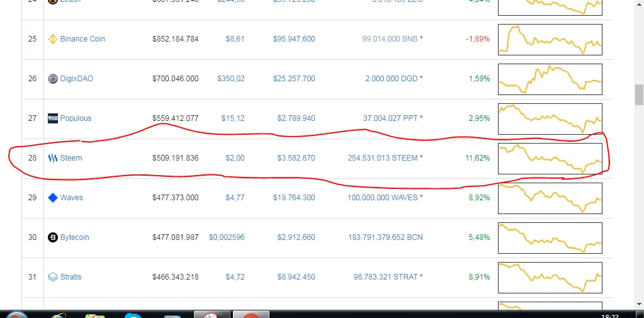Click the Bytecoin logo icon
Image resolution: width=644 pixels, height=318 pixels.
click(53, 237)
